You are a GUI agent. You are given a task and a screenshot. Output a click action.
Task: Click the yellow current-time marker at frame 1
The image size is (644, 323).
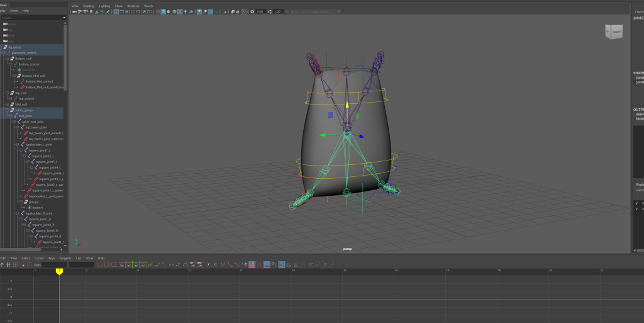[x=59, y=271]
